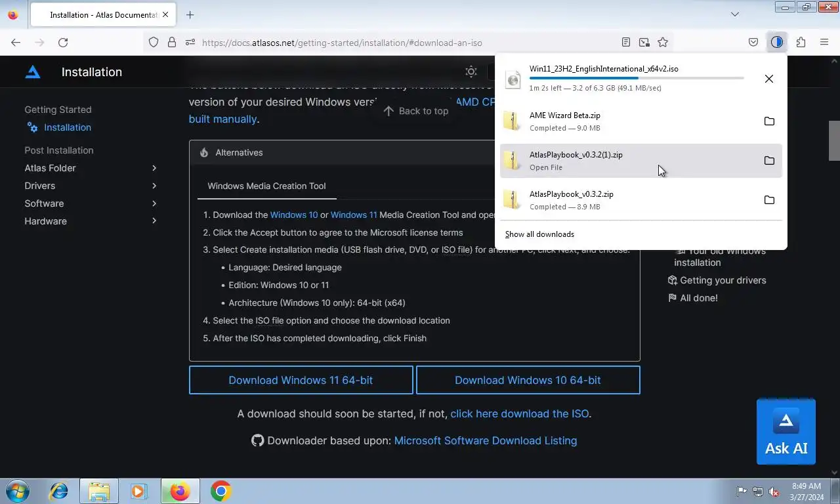The height and width of the screenshot is (504, 840).
Task: Open a new browser tab
Action: pos(190,14)
